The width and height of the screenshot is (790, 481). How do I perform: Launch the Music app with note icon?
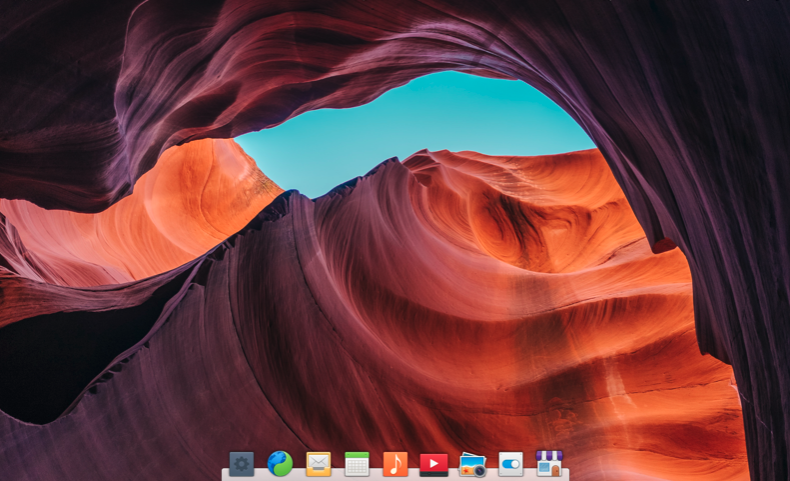(x=395, y=464)
